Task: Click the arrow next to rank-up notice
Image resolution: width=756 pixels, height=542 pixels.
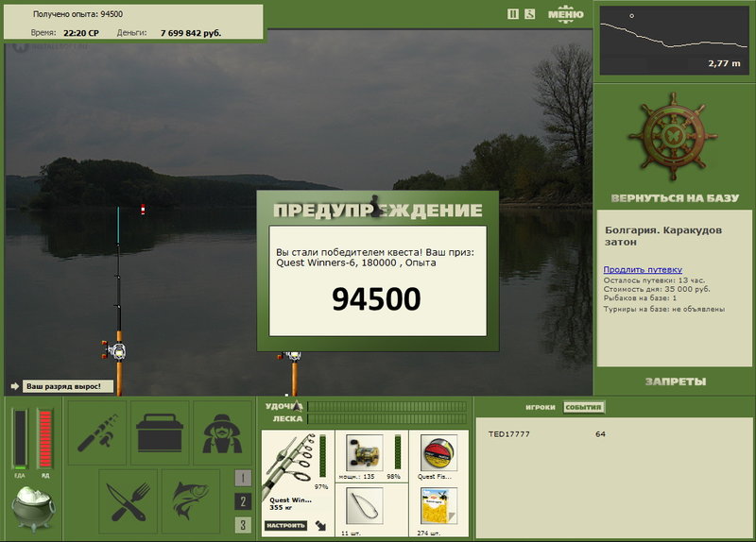Action: click(x=14, y=386)
